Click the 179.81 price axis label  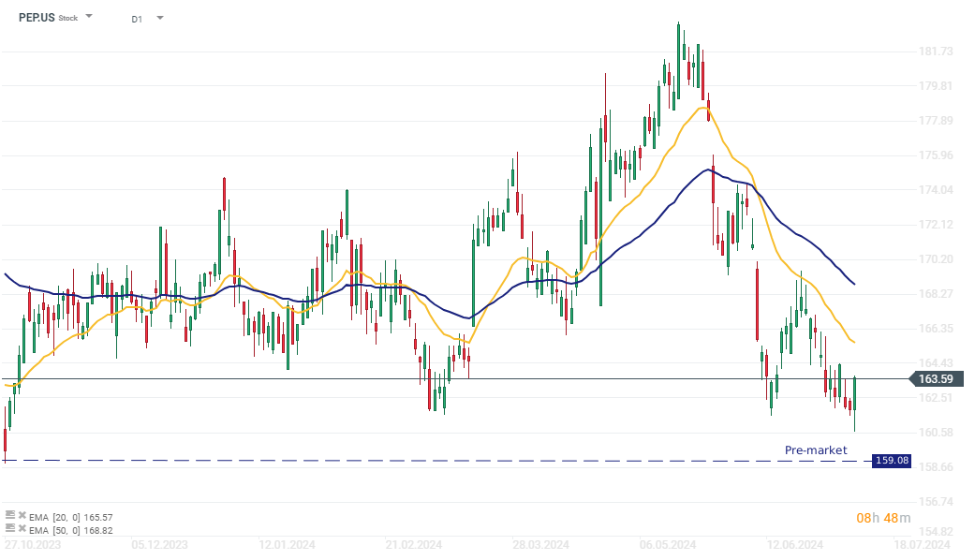(936, 86)
